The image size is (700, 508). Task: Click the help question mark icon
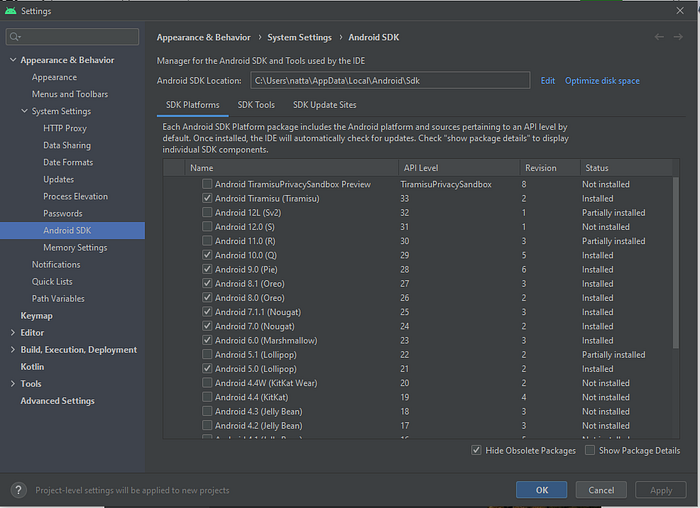click(x=18, y=490)
